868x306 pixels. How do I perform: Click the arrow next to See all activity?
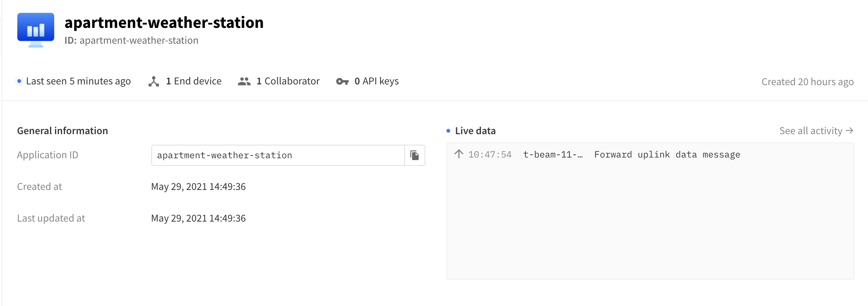click(849, 130)
